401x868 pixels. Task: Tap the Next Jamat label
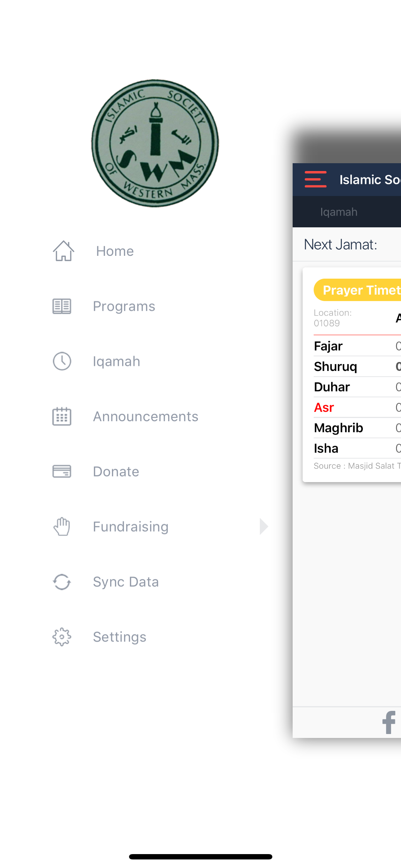tap(340, 244)
